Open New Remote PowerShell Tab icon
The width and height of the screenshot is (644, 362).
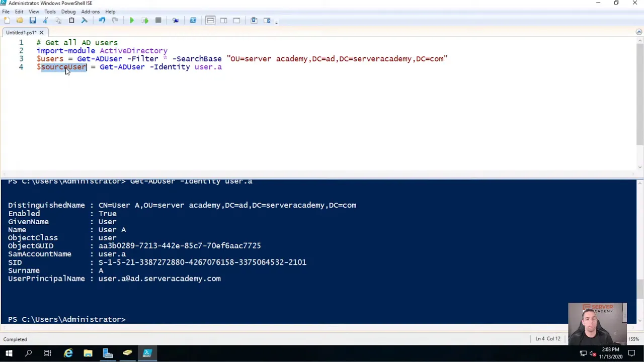point(176,20)
